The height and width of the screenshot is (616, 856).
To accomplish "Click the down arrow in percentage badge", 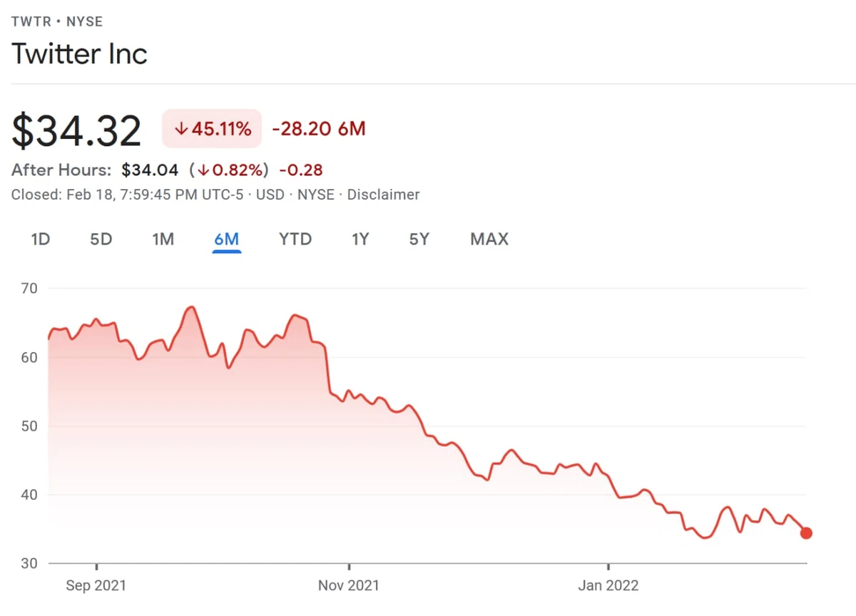I will click(181, 129).
